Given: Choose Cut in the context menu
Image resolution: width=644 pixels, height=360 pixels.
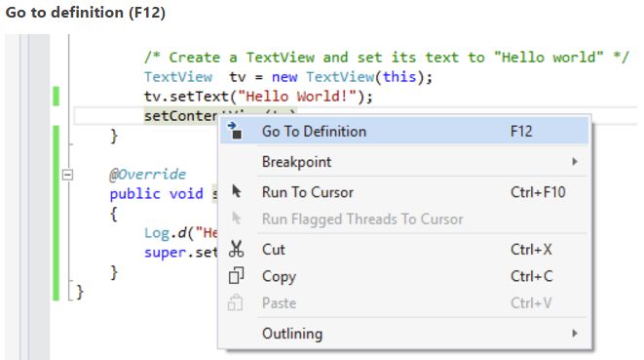Looking at the screenshot, I should (404, 250).
